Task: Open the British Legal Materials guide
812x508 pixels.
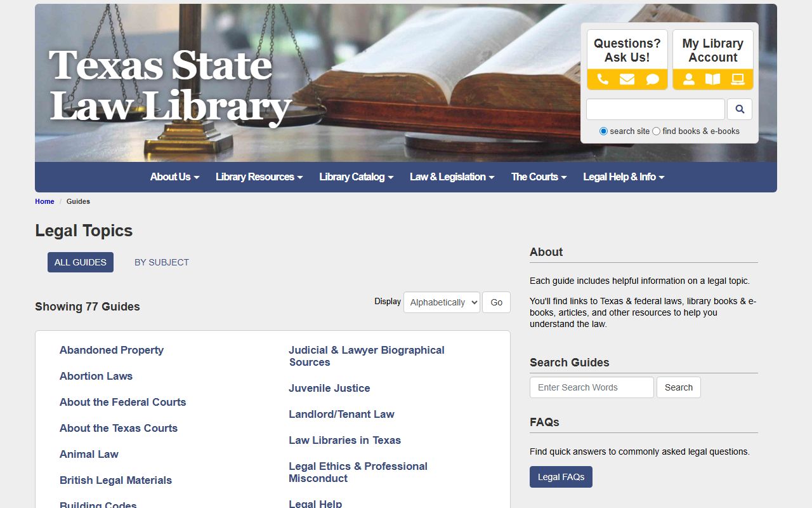Action: point(115,480)
